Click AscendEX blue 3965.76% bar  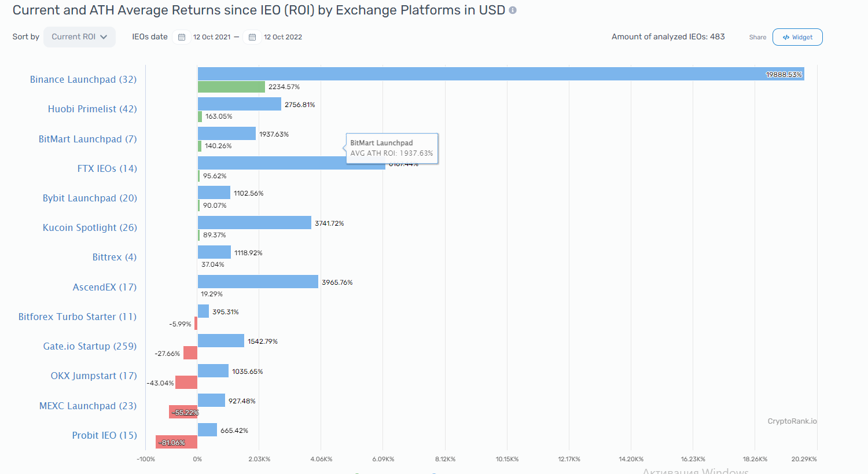[258, 282]
